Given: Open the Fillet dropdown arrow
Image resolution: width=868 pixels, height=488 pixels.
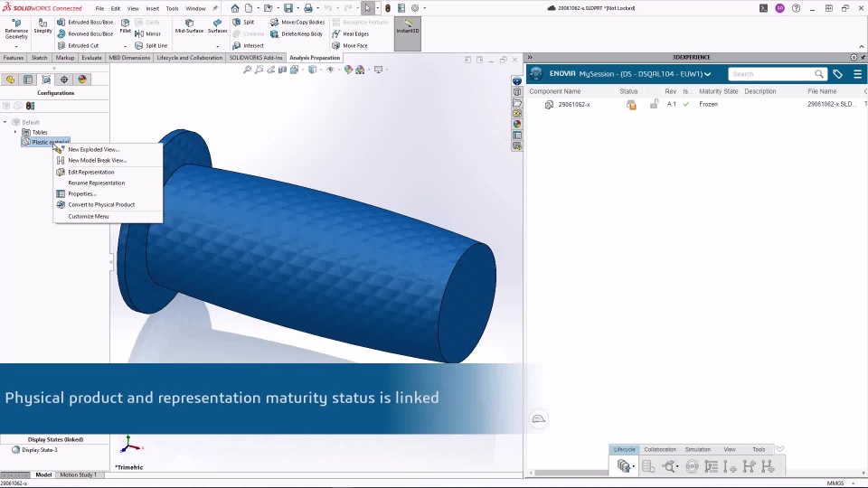Looking at the screenshot, I should pos(125,46).
